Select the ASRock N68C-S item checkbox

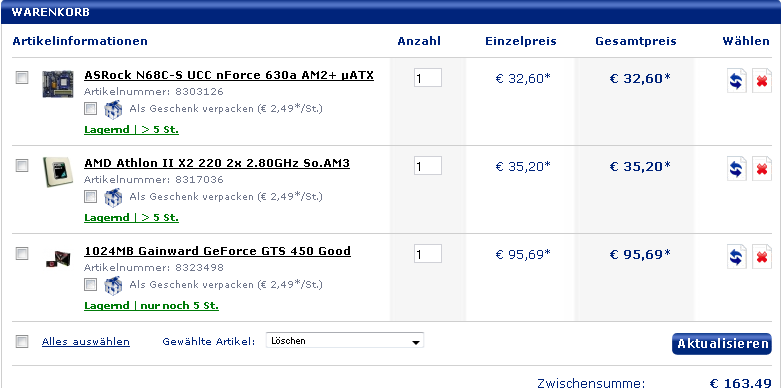click(x=22, y=77)
